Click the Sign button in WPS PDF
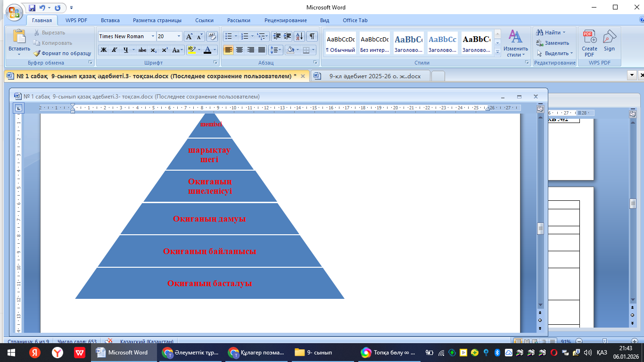The height and width of the screenshot is (362, 644). 610,41
